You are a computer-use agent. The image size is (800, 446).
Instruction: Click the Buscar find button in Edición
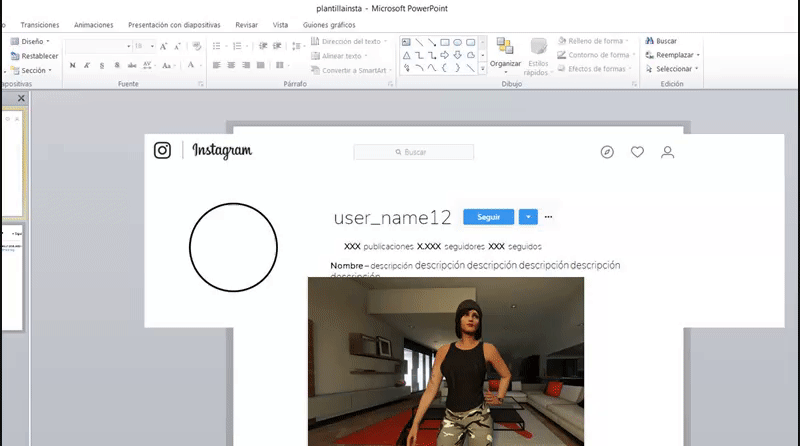(661, 41)
